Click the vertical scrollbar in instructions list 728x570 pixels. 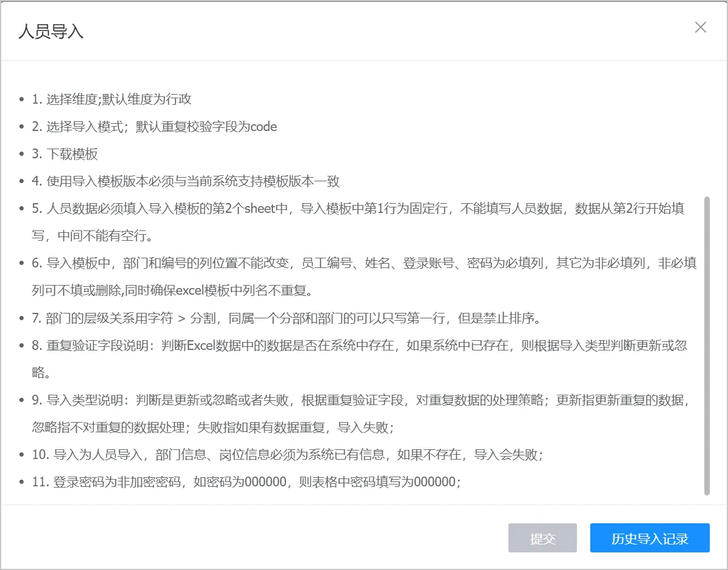(x=706, y=344)
